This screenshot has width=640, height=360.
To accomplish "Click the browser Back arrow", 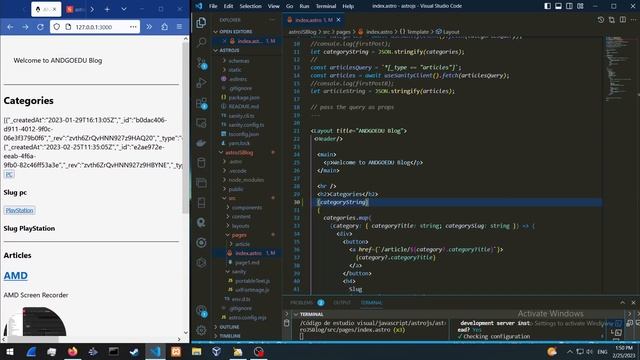I will (x=10, y=27).
